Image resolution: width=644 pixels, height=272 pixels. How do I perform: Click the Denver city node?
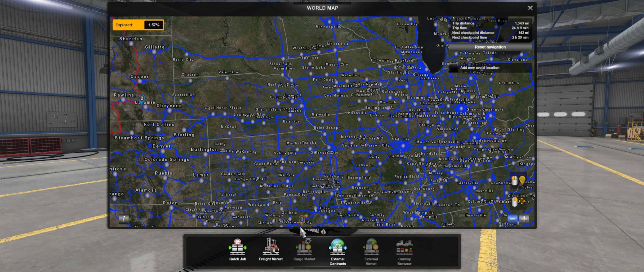tap(163, 151)
